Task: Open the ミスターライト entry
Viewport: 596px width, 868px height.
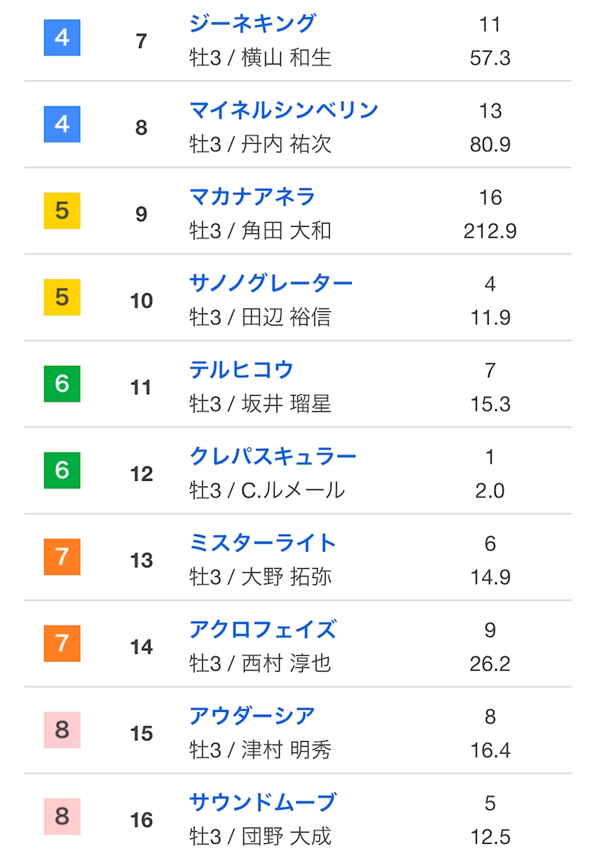Action: click(263, 542)
